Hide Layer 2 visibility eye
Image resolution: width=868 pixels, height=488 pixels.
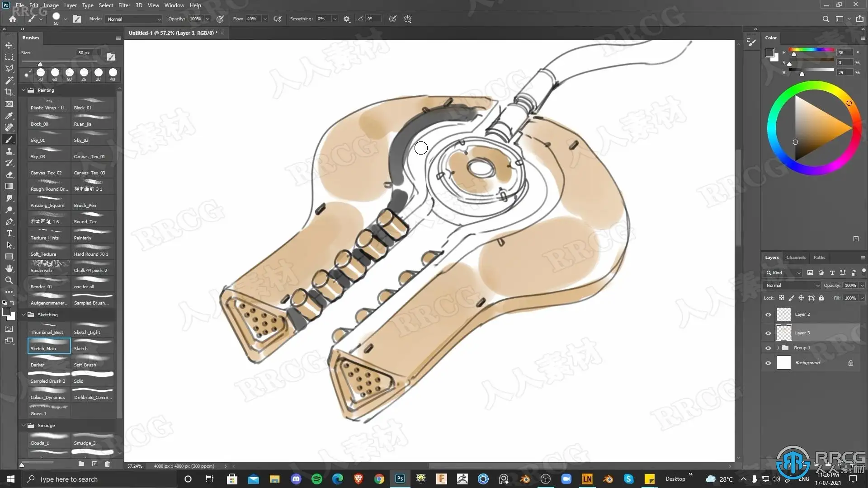768,314
